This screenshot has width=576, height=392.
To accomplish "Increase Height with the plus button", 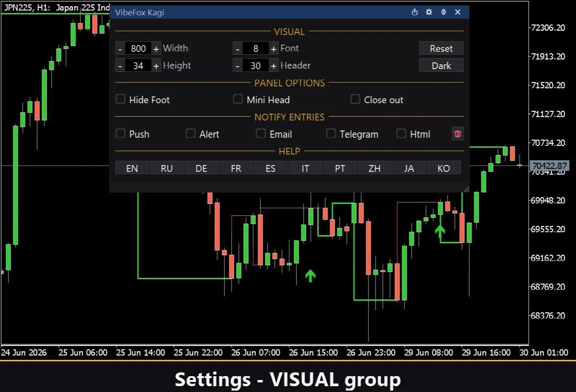I will (156, 66).
